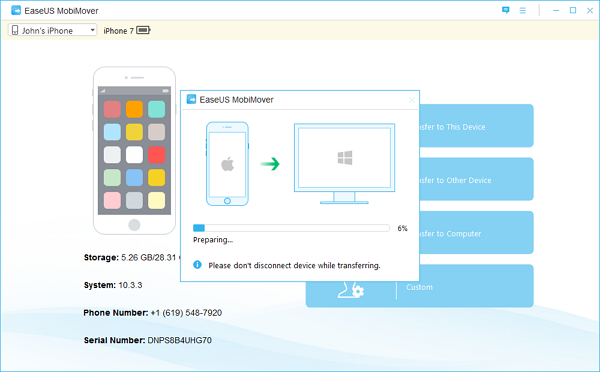Select Transfer to Other Device button
This screenshot has width=600, height=372.
click(476, 179)
